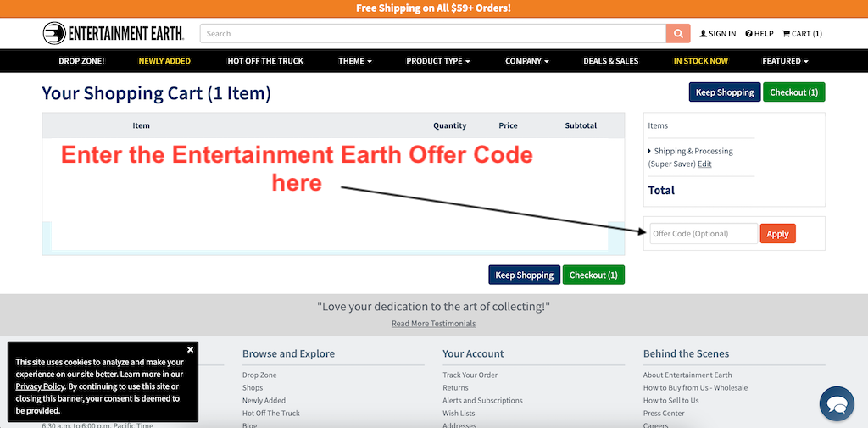Open Wish Lists
The image size is (868, 428).
pyautogui.click(x=459, y=413)
